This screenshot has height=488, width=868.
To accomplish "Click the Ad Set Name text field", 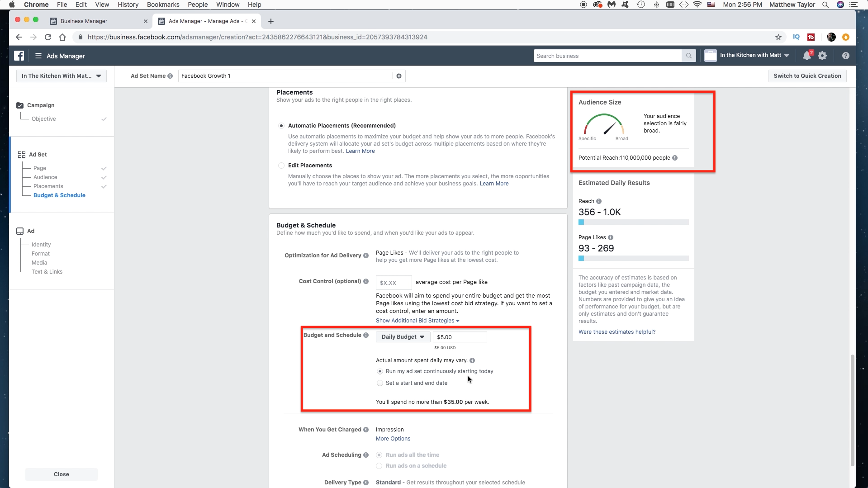I will click(285, 76).
